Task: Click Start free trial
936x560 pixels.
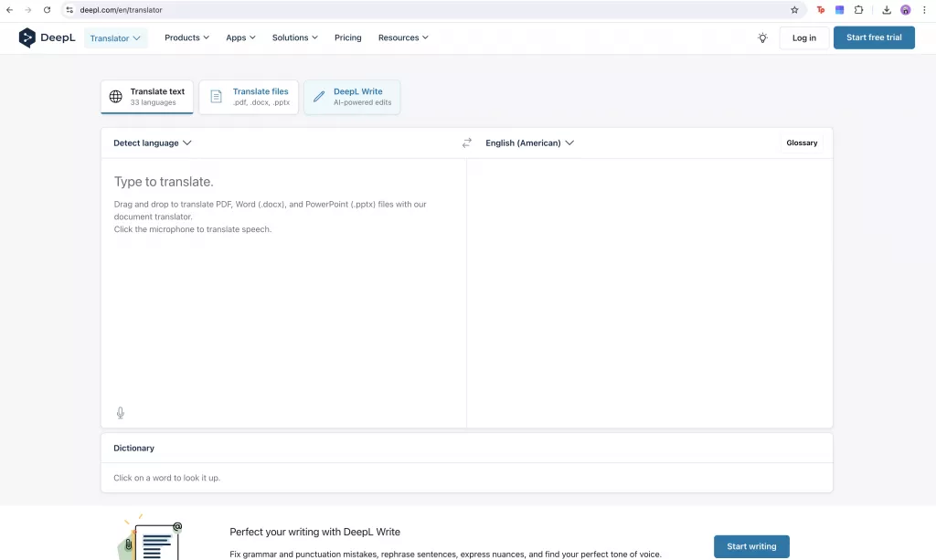Action: 874,37
